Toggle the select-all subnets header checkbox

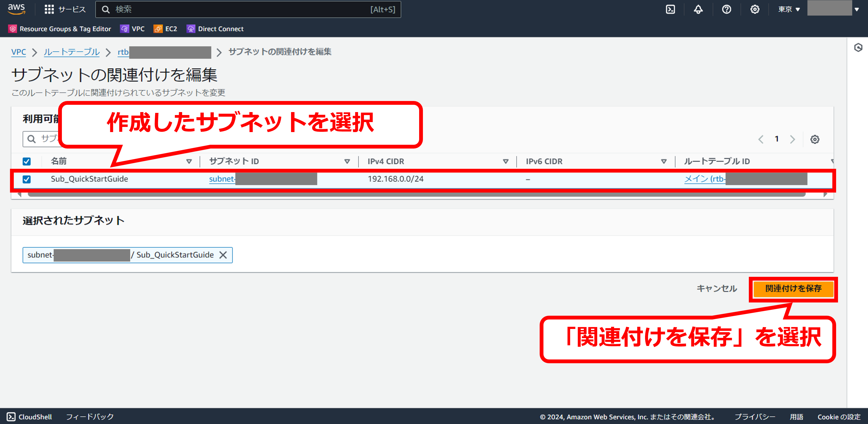[x=27, y=161]
